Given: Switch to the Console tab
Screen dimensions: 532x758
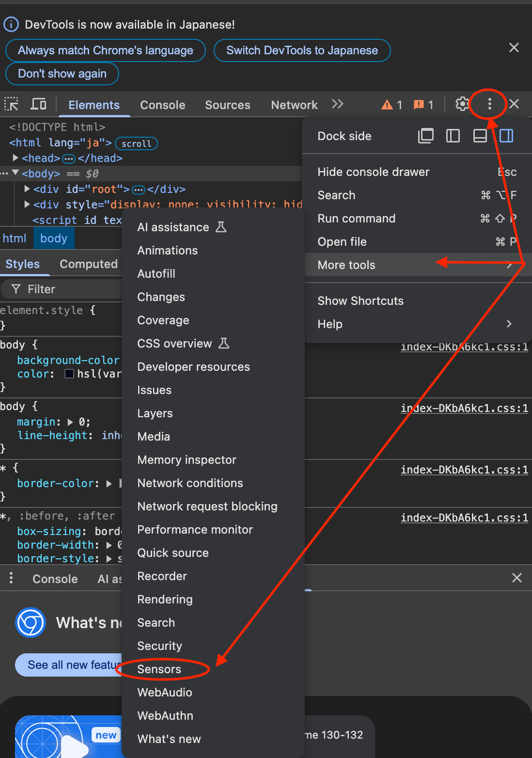Looking at the screenshot, I should [x=162, y=105].
